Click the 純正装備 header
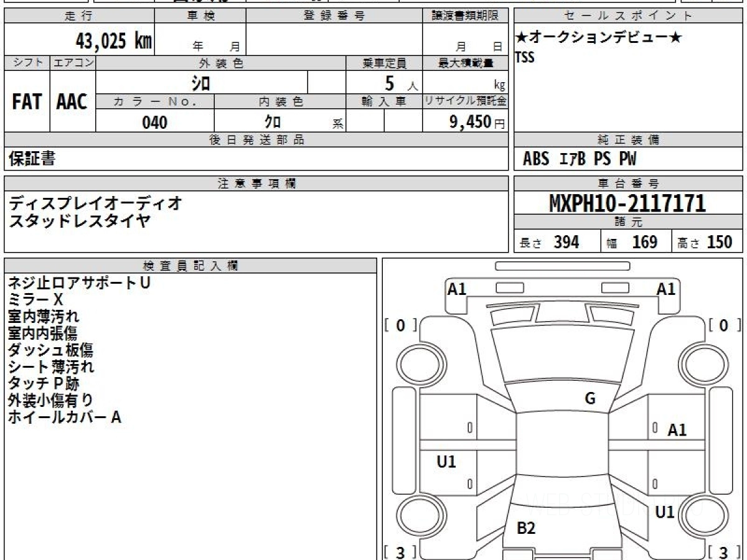Viewport: 747px width, 560px height. (x=629, y=140)
